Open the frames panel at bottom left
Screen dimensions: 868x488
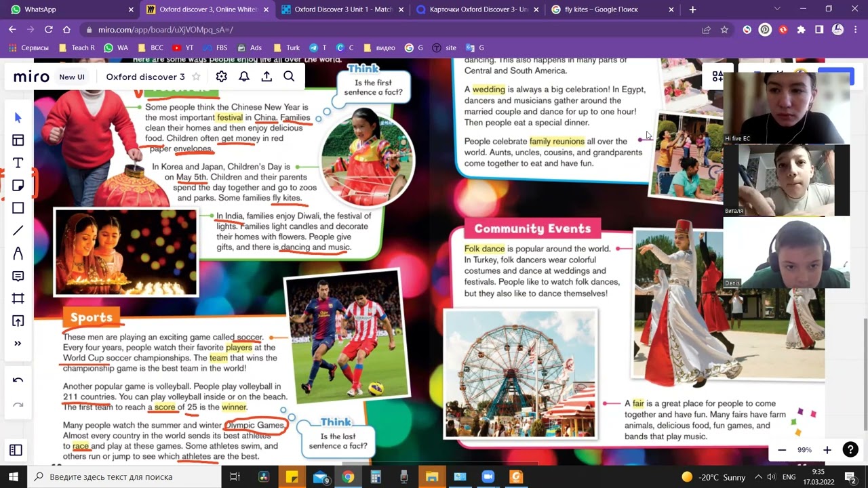click(x=16, y=450)
